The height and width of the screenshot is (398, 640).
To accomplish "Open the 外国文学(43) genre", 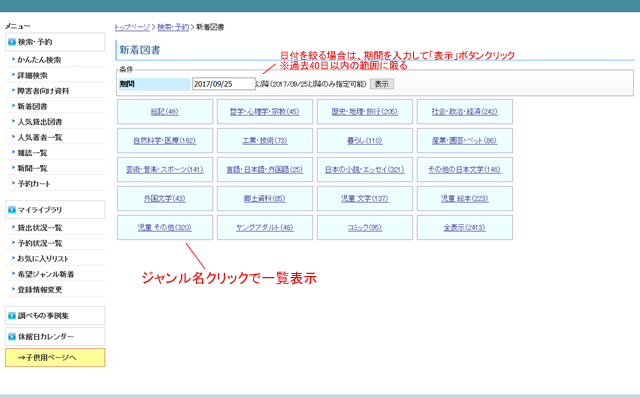I will [x=164, y=198].
